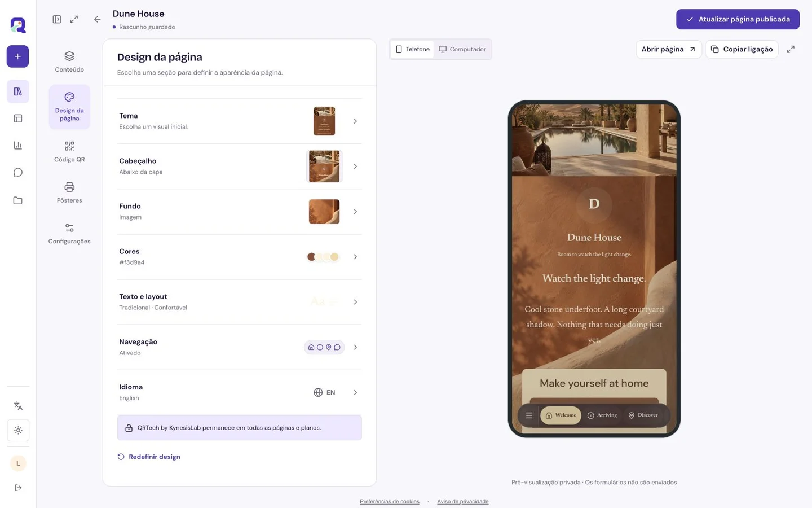This screenshot has width=812, height=508.
Task: Click the logout icon at sidebar bottom
Action: 18,488
